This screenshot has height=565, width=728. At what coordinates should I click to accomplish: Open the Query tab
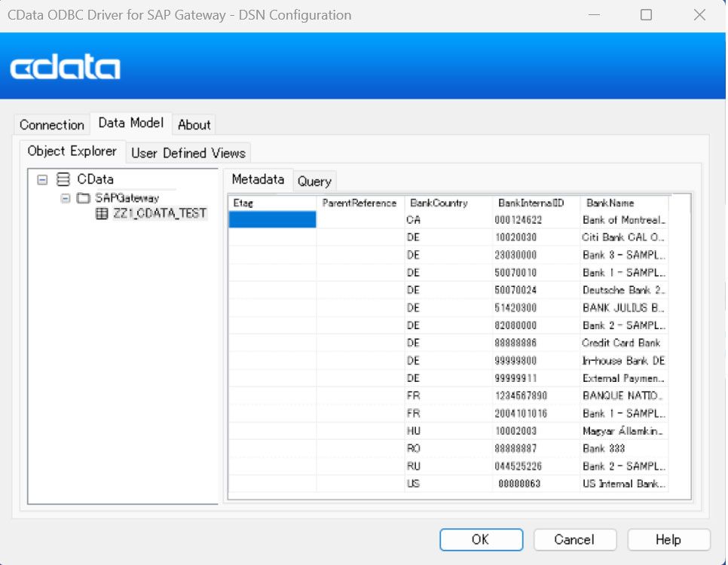point(314,181)
